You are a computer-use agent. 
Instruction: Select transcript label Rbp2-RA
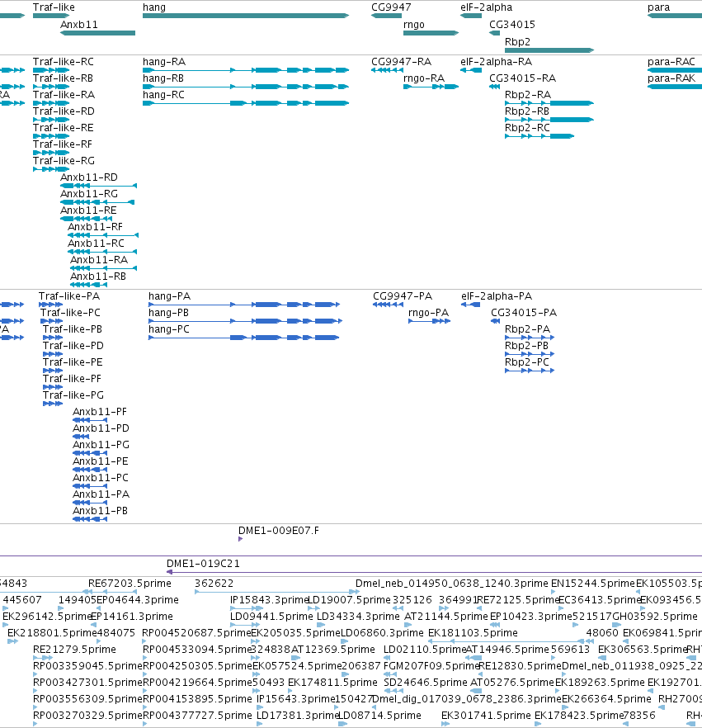click(528, 95)
